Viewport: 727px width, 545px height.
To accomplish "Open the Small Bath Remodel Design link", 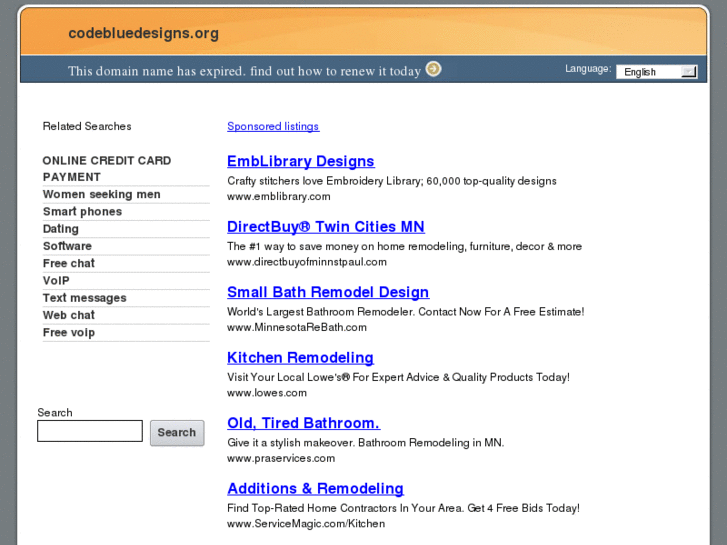I will (328, 292).
